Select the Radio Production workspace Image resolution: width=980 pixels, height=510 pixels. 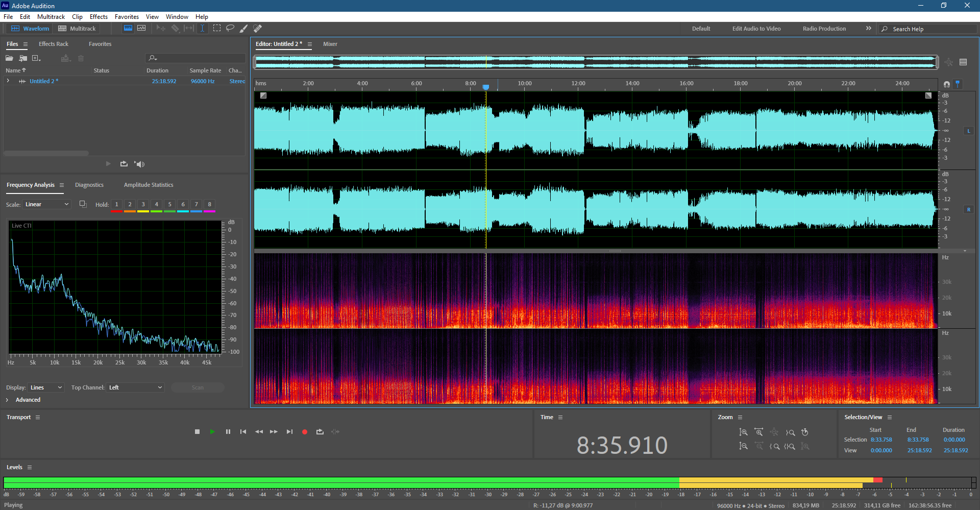pyautogui.click(x=824, y=29)
